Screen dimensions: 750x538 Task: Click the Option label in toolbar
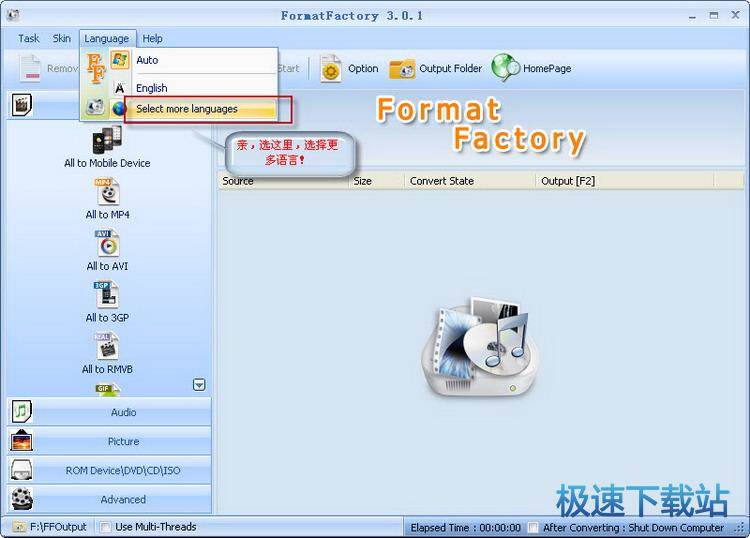click(363, 68)
